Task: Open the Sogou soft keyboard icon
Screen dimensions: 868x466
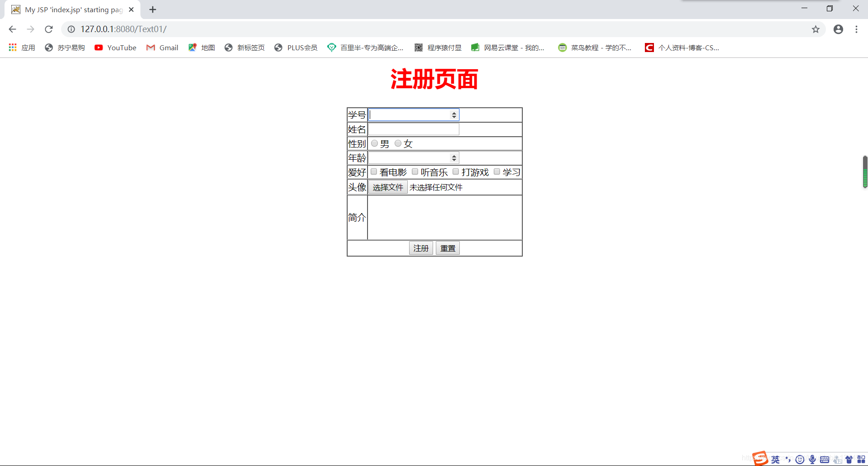Action: [x=824, y=459]
